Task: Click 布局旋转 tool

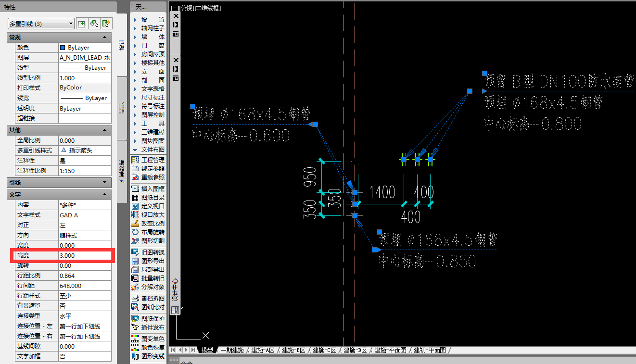Action: coord(148,232)
